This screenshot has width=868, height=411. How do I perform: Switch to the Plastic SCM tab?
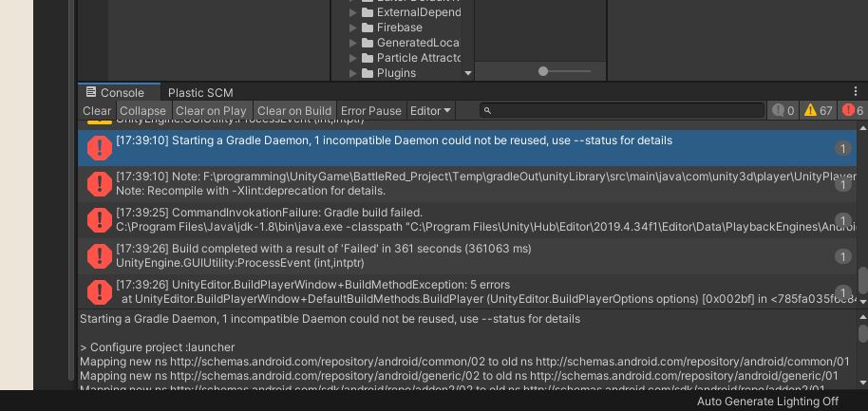click(x=200, y=92)
